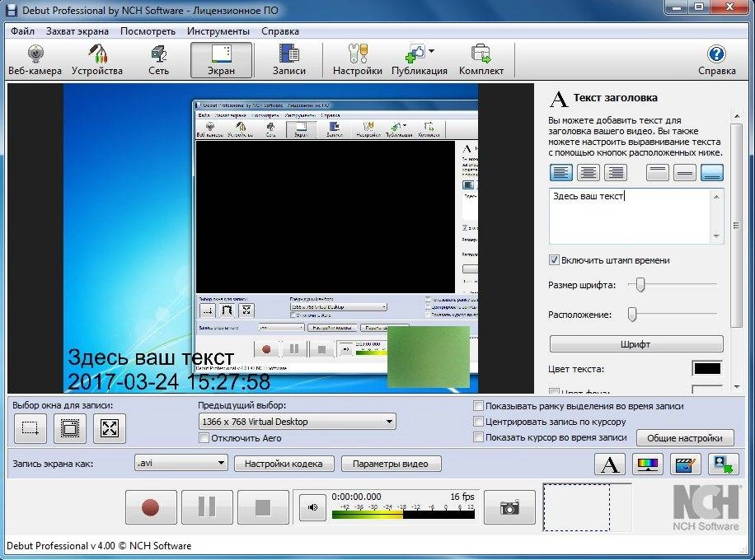Align caption text left
755x560 pixels.
tap(561, 172)
